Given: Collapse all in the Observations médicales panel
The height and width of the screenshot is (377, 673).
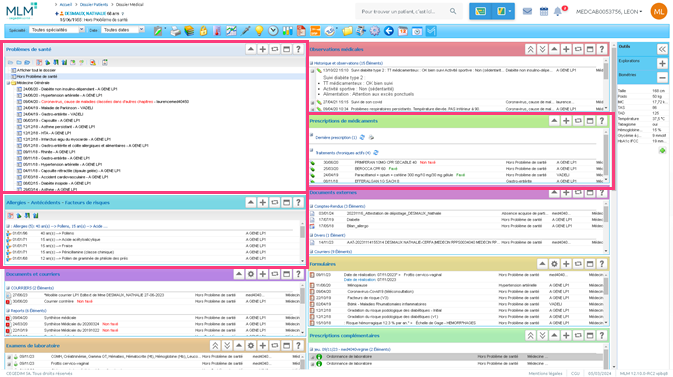Looking at the screenshot, I should click(530, 49).
